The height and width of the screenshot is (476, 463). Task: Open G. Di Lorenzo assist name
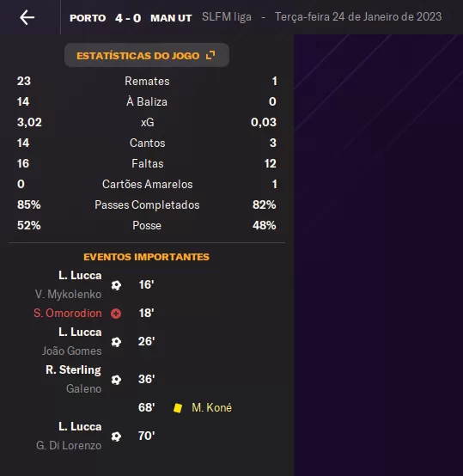pyautogui.click(x=69, y=446)
